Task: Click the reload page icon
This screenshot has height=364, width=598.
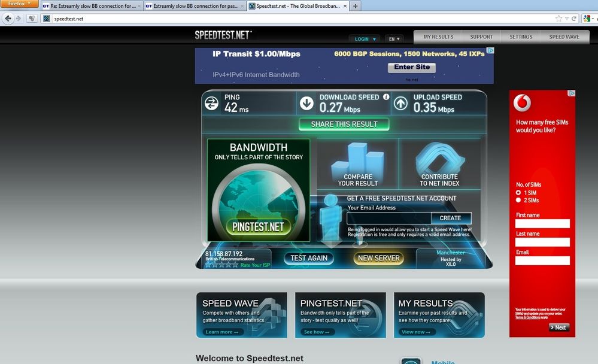Action: click(573, 19)
